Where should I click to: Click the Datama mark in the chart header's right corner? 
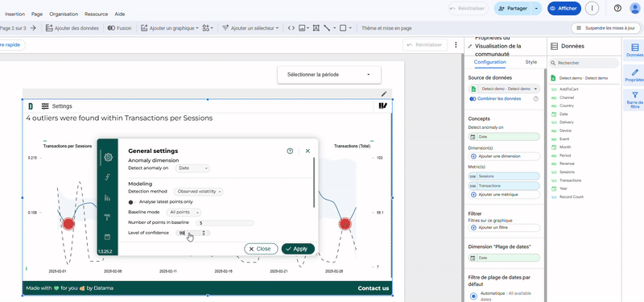pyautogui.click(x=383, y=106)
